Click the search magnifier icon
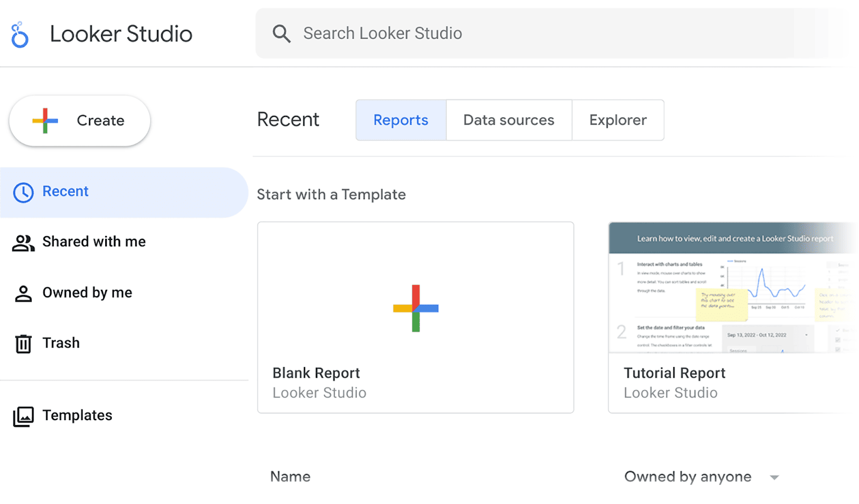Image resolution: width=859 pixels, height=504 pixels. click(x=281, y=34)
